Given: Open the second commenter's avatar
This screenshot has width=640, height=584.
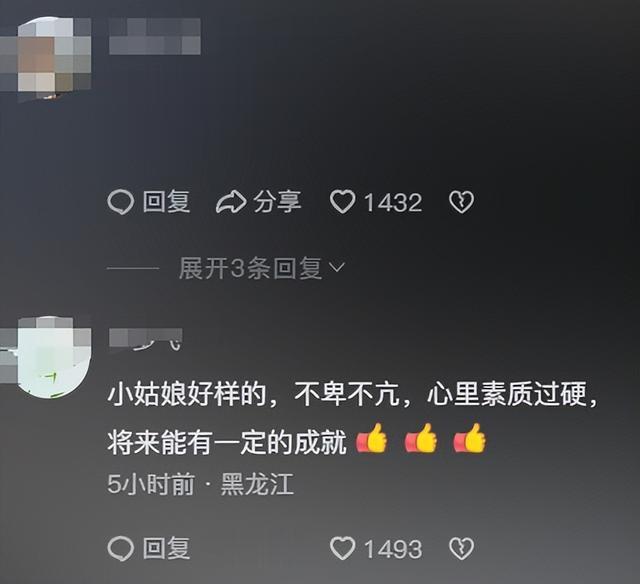Looking at the screenshot, I should pos(49,357).
